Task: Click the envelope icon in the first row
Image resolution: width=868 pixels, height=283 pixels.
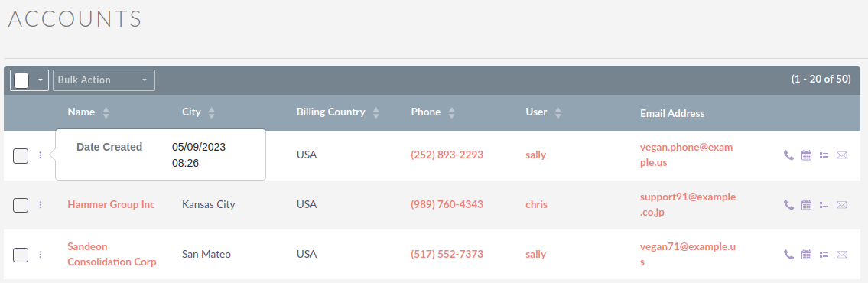Action: 841,155
